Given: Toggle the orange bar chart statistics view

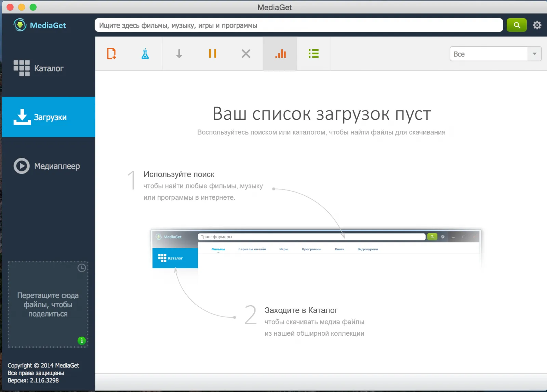Looking at the screenshot, I should click(x=280, y=54).
